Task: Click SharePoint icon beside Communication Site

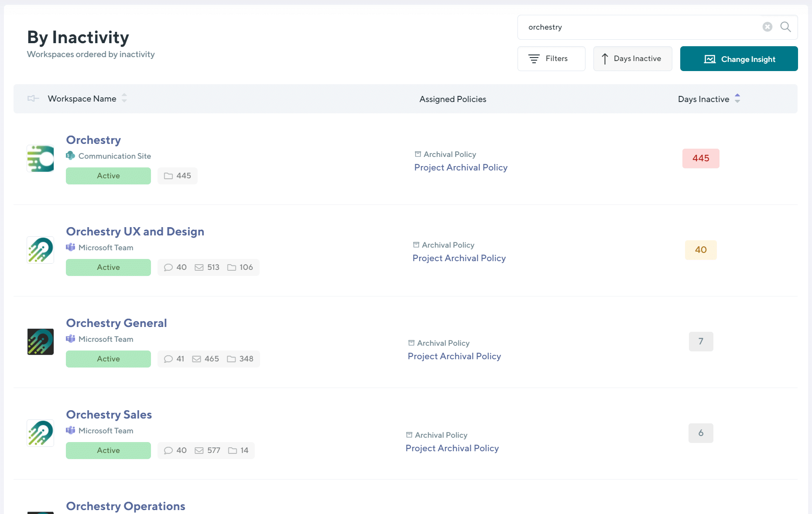Action: point(70,156)
